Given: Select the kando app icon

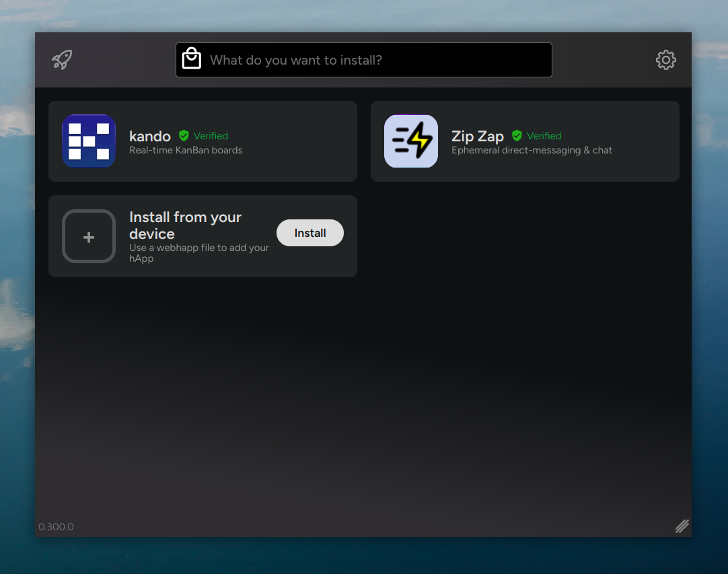Looking at the screenshot, I should [89, 141].
